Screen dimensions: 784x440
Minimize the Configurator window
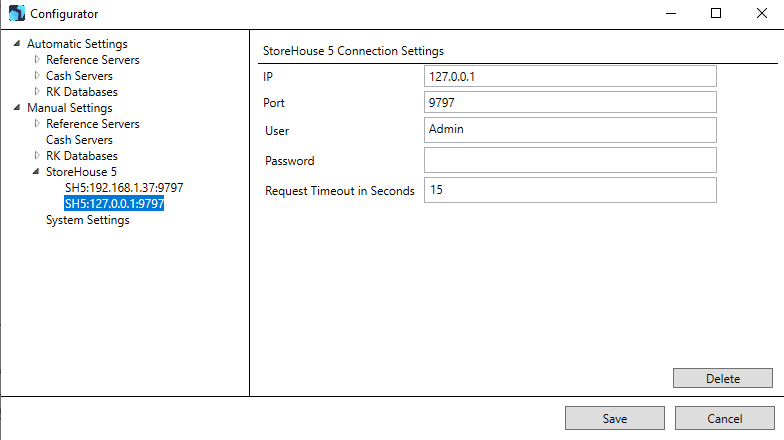click(671, 14)
